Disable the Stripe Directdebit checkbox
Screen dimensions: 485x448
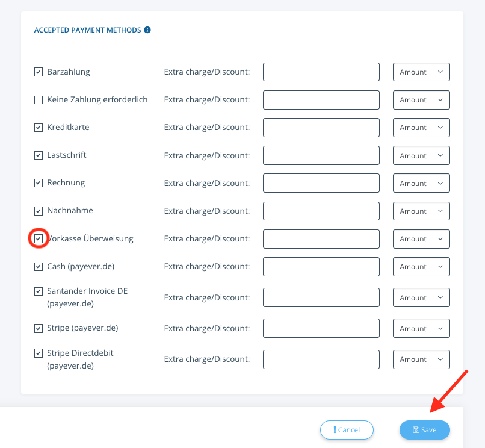pos(39,353)
